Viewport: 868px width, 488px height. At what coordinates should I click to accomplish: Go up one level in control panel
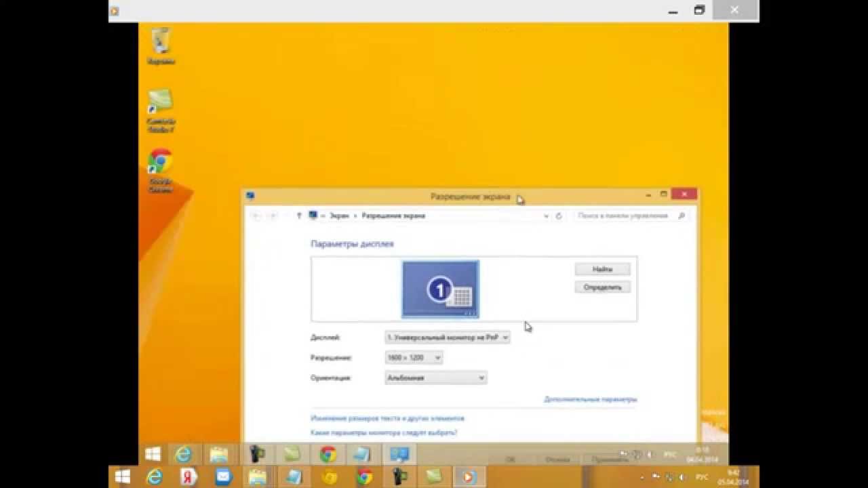coord(299,216)
